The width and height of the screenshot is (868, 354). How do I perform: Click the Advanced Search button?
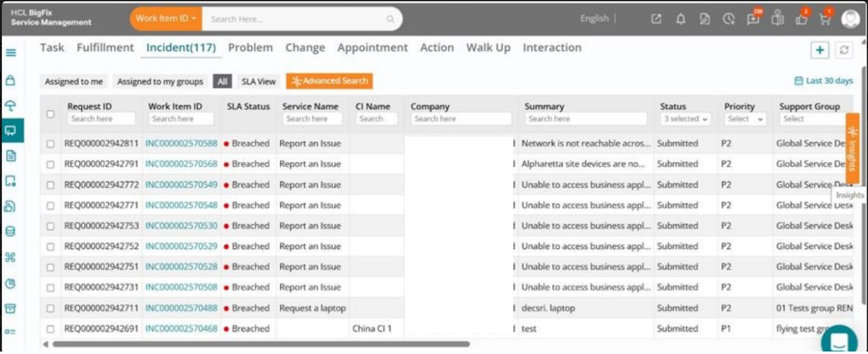point(329,81)
